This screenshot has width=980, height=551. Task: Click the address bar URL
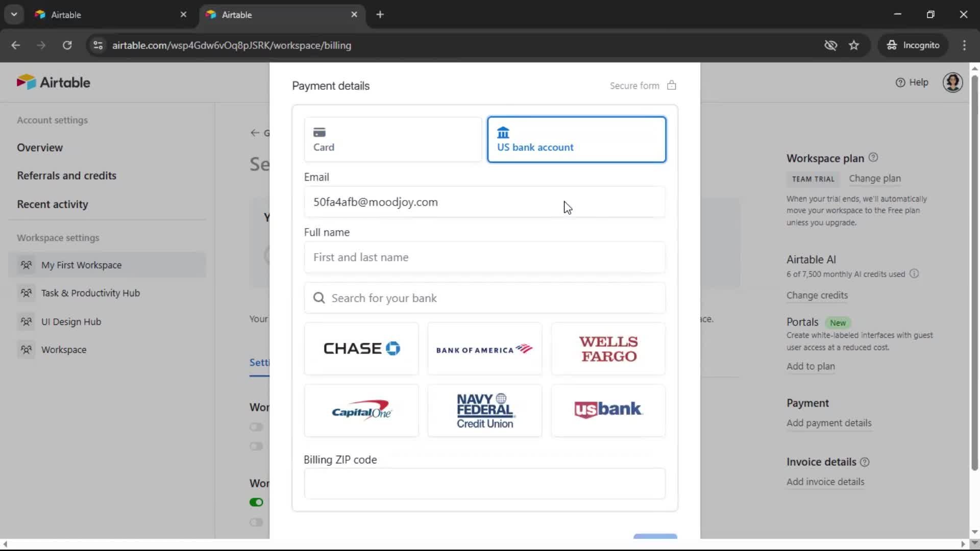click(232, 45)
